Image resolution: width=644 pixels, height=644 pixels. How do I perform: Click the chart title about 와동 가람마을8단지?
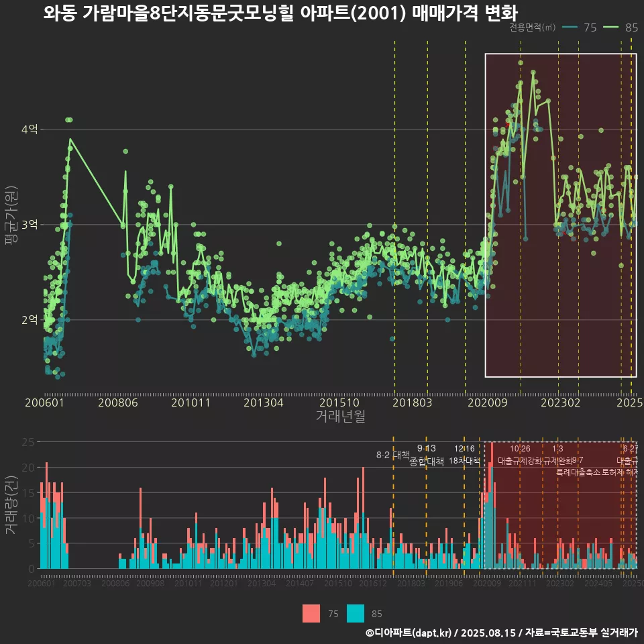pos(280,13)
